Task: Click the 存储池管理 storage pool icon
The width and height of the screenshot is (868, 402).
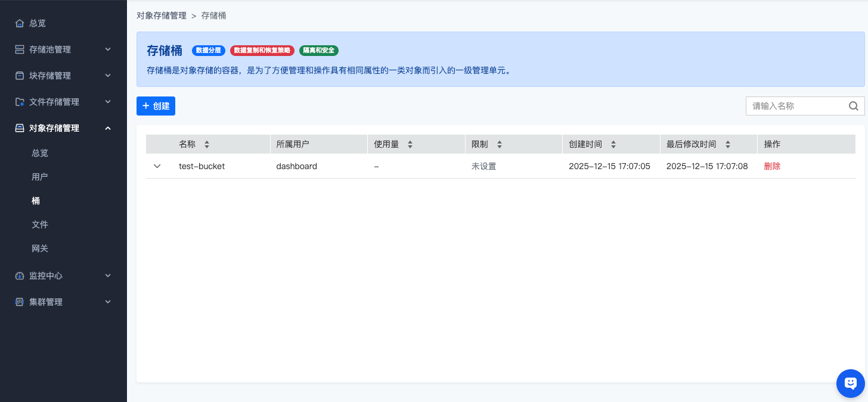Action: coord(20,49)
